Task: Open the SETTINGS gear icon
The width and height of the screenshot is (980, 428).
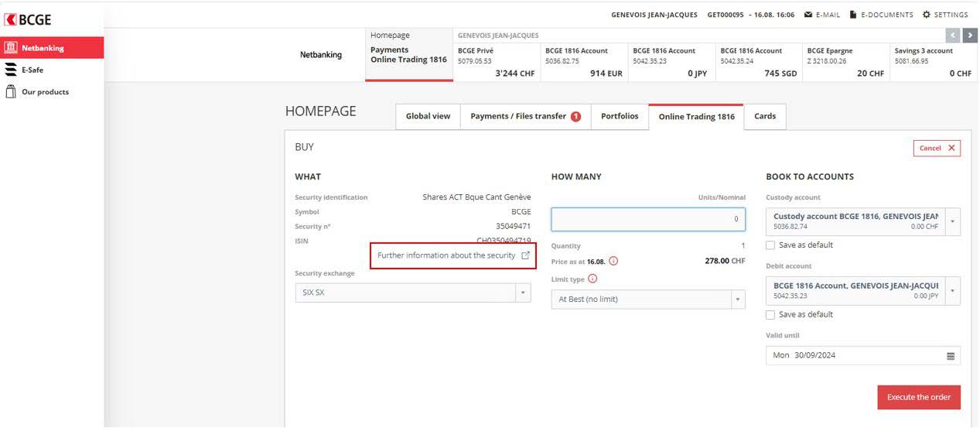Action: [927, 15]
